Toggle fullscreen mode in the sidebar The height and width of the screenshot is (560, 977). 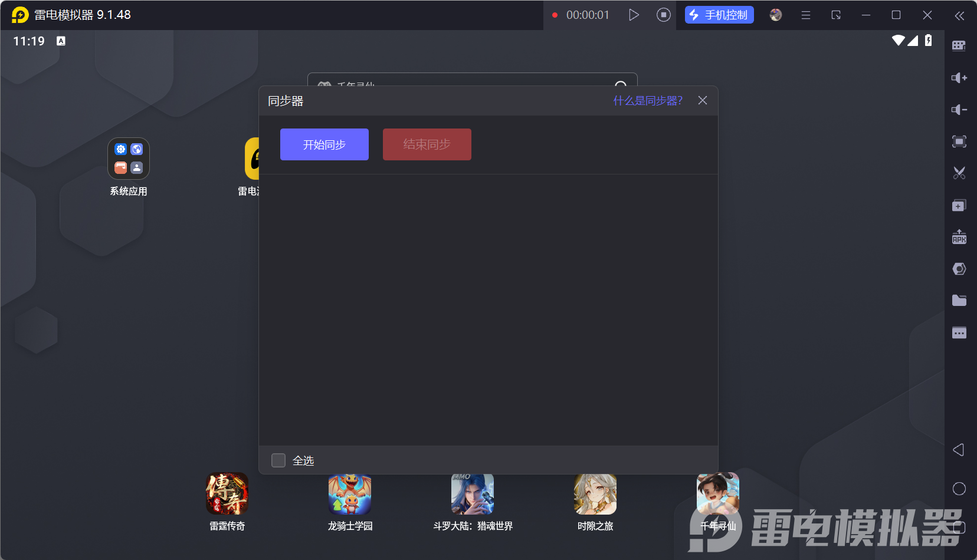[x=959, y=141]
